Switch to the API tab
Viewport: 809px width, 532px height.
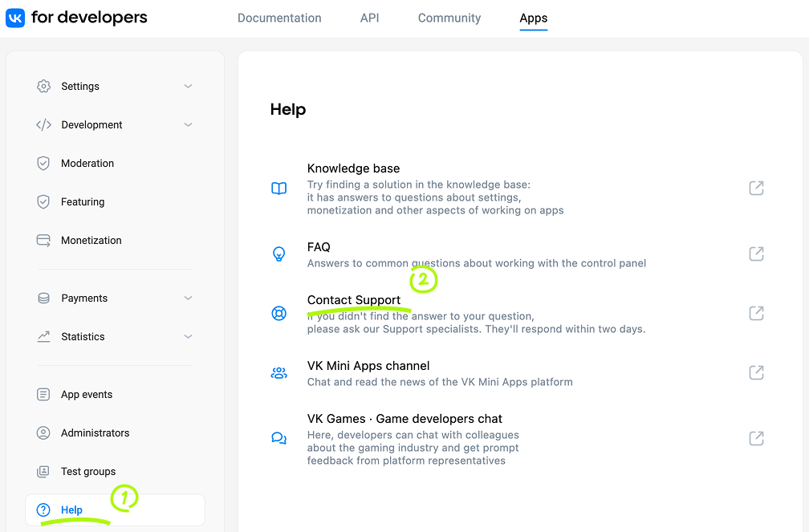(369, 18)
